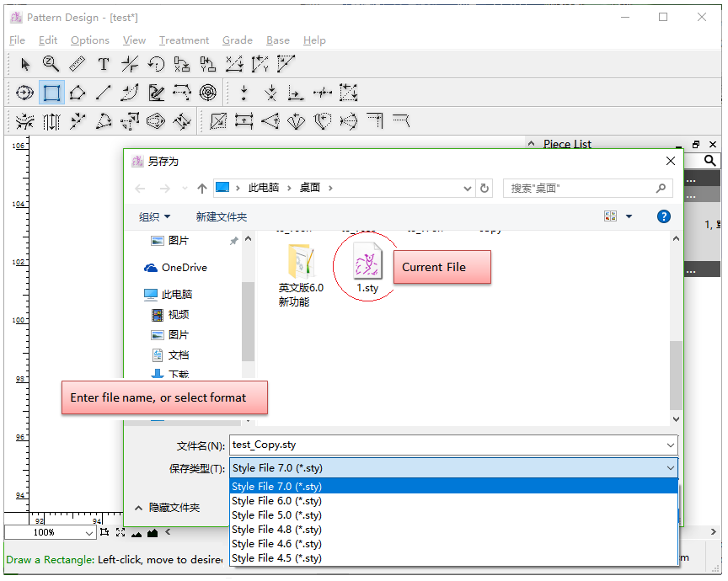The image size is (728, 581).
Task: Click the help question mark icon
Action: point(663,216)
